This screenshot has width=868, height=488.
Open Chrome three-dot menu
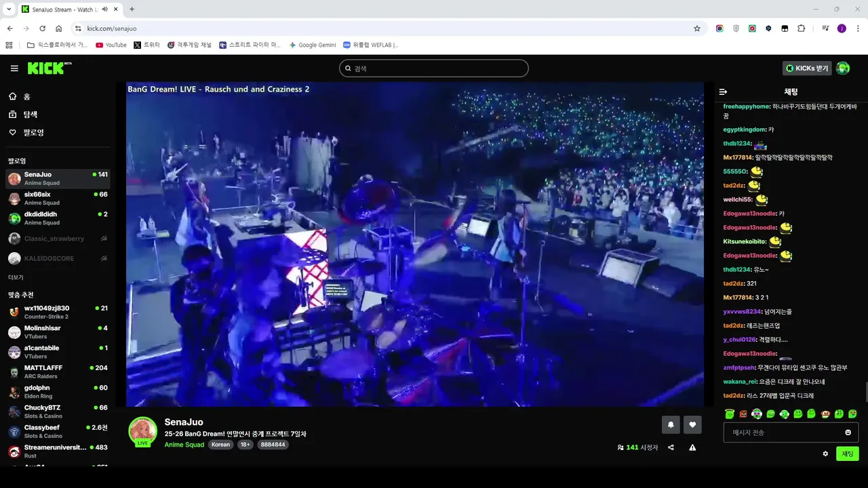click(858, 28)
